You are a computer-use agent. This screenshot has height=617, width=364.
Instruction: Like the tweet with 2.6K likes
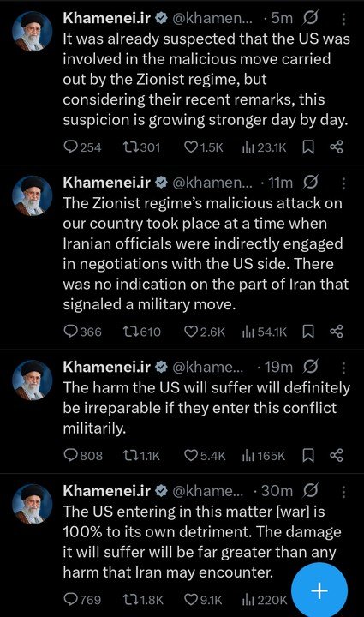(205, 332)
